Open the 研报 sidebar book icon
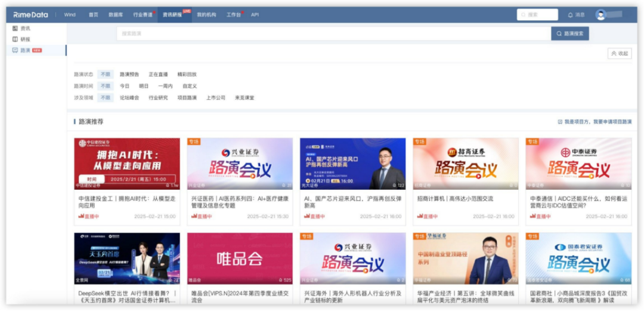 point(15,39)
